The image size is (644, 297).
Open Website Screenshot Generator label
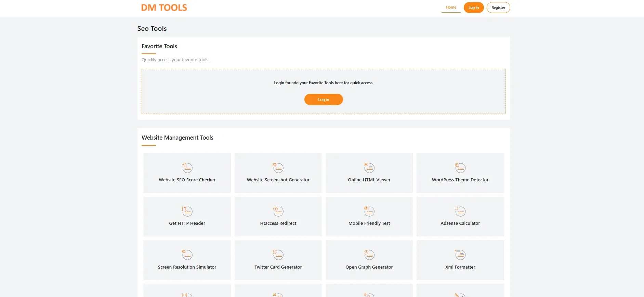[278, 180]
